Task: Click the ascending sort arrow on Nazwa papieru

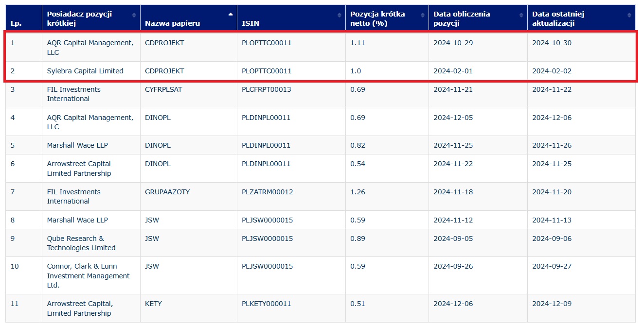Action: (231, 14)
